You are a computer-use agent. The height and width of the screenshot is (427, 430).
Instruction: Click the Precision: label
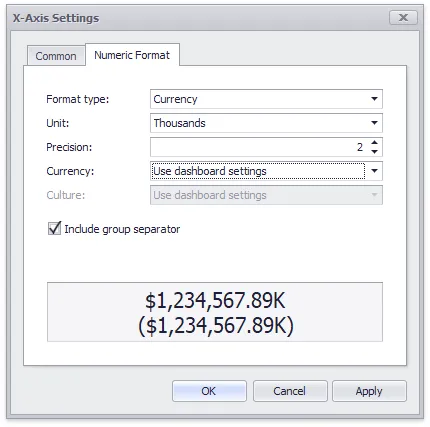pyautogui.click(x=69, y=147)
